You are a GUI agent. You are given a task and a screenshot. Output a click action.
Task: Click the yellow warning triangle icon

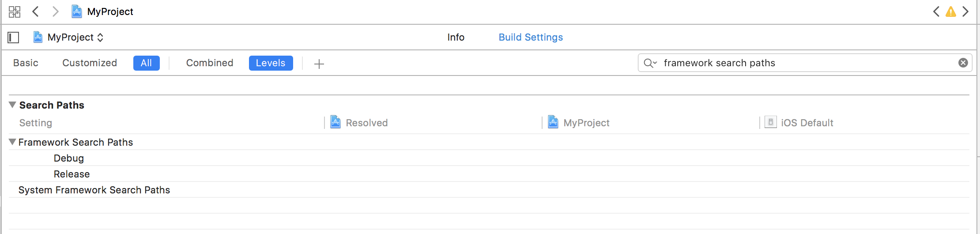(951, 11)
